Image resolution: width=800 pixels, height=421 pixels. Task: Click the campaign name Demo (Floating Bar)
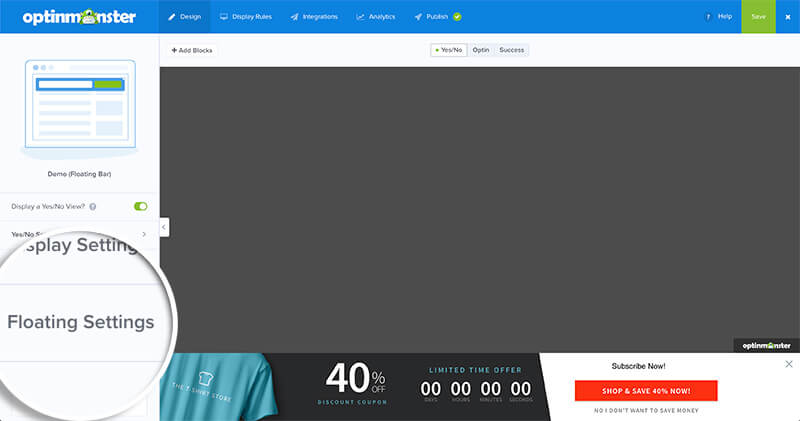click(x=79, y=174)
